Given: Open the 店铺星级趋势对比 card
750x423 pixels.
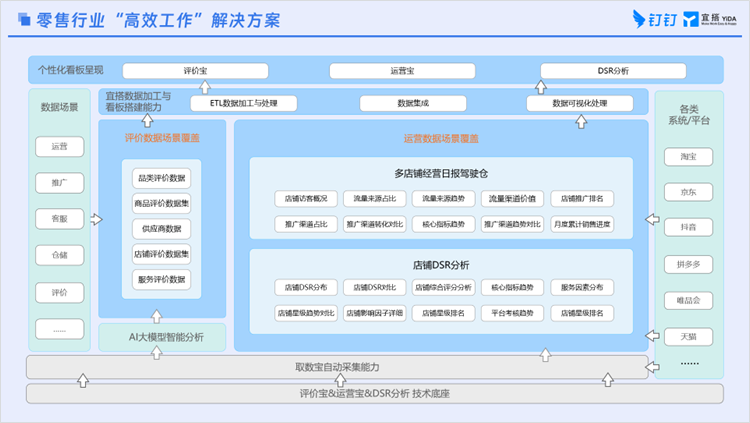Looking at the screenshot, I should point(306,313).
